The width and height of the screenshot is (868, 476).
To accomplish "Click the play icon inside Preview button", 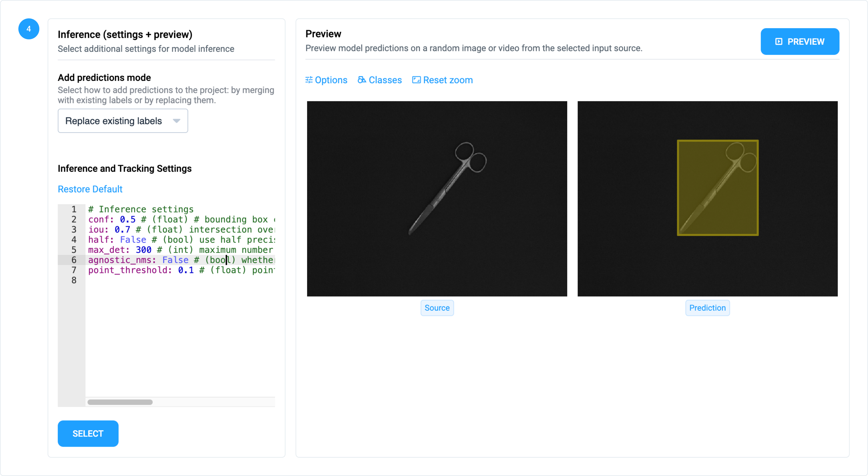I will [x=779, y=41].
